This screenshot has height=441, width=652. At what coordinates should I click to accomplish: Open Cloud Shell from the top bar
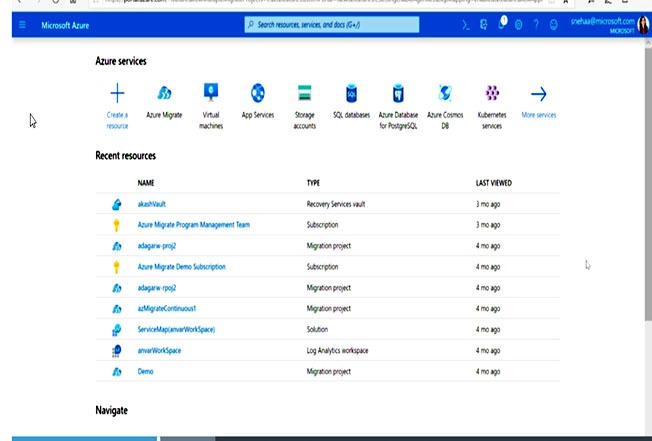[x=466, y=25]
